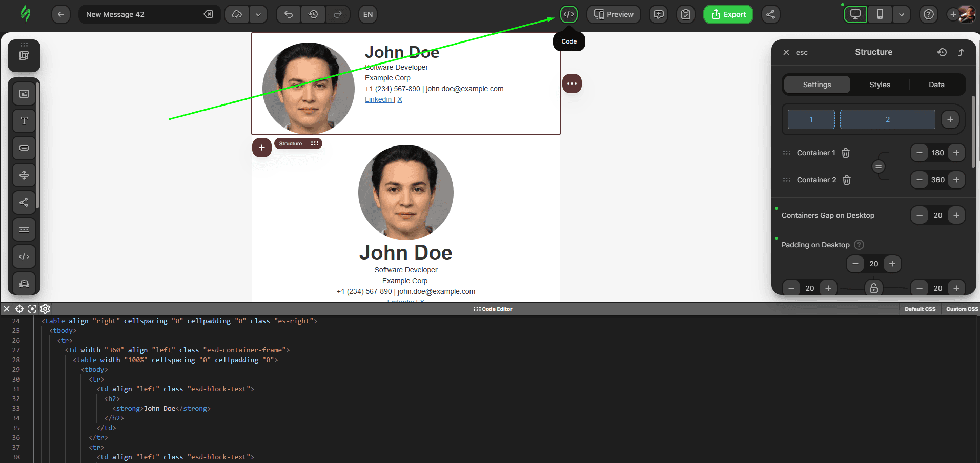Viewport: 980px width, 463px height.
Task: Toggle equal container widths
Action: coord(879,166)
